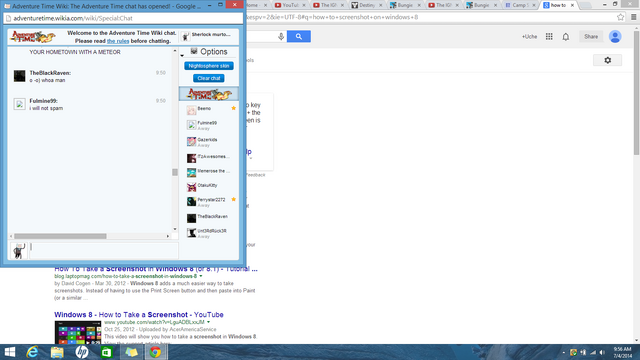This screenshot has height=360, width=640.
Task: Switch to the 'how to' Google tab
Action: click(558, 5)
